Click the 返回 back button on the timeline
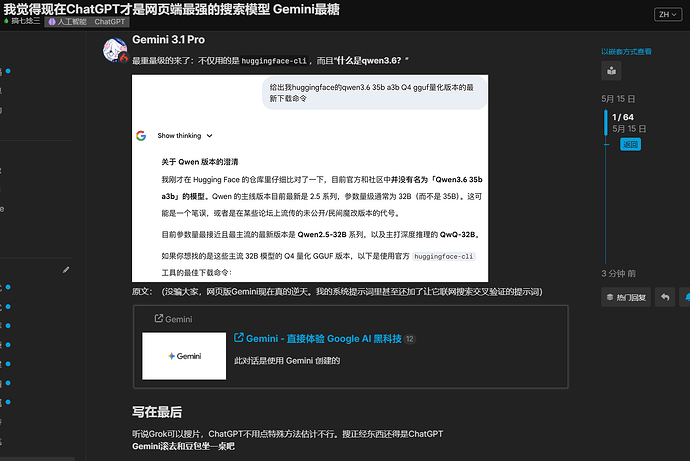The width and height of the screenshot is (690, 461). pos(630,144)
